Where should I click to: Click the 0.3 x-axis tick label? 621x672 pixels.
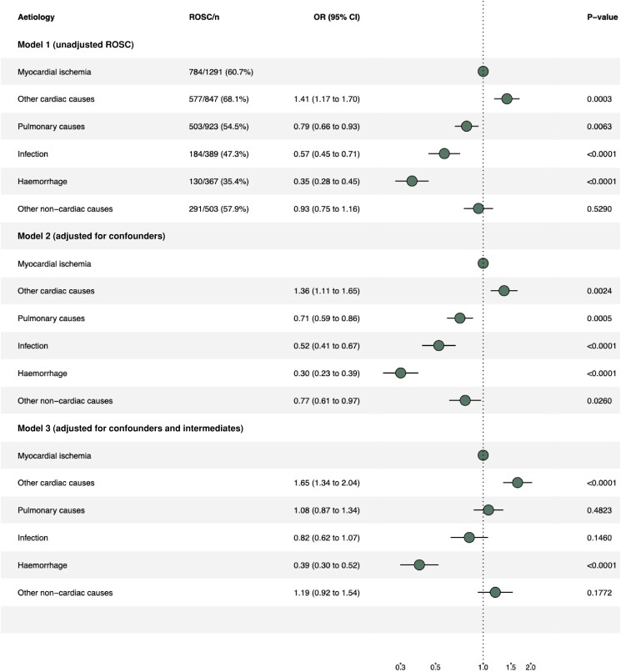(x=400, y=667)
